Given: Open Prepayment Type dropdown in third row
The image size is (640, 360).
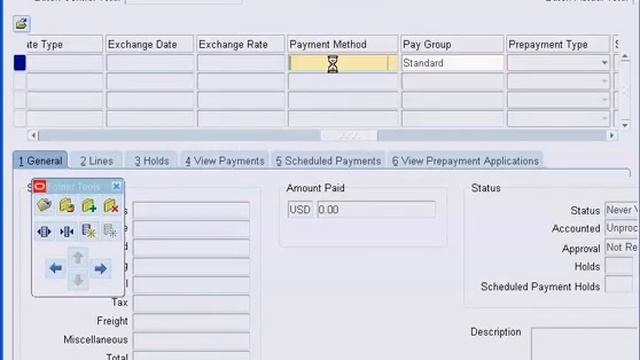Looking at the screenshot, I should pos(604,100).
